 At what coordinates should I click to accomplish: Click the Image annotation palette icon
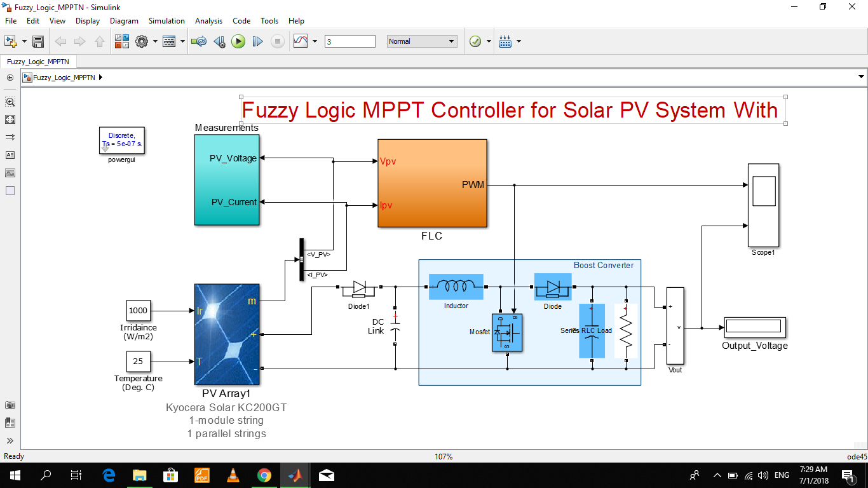[x=10, y=173]
